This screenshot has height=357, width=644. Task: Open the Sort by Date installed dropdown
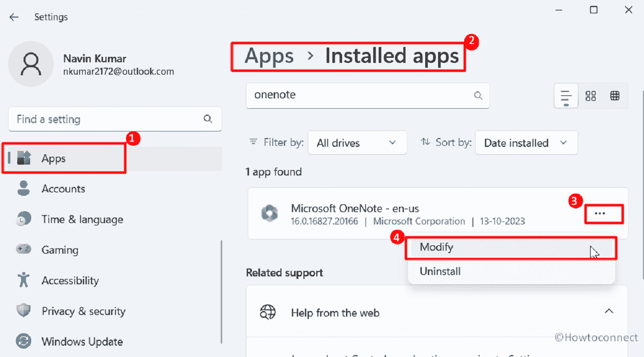click(526, 142)
